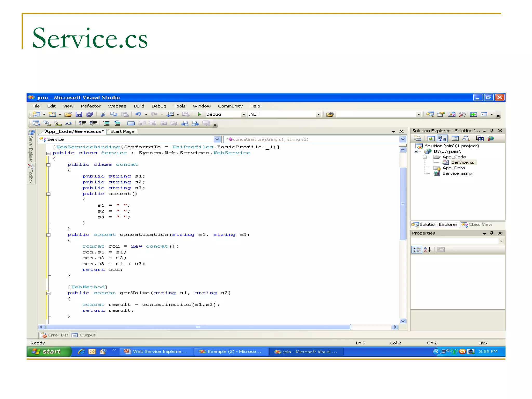Open the Find combo box dropdown arrow
532x399 pixels.
pos(418,114)
